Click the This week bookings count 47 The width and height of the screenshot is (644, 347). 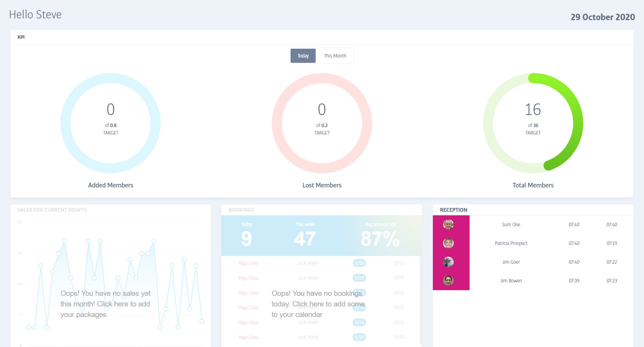[305, 239]
